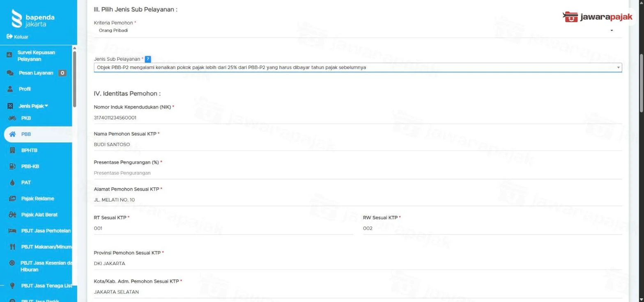Viewport: 644px width, 302px height.
Task: Click the Keluar logout link
Action: click(17, 37)
